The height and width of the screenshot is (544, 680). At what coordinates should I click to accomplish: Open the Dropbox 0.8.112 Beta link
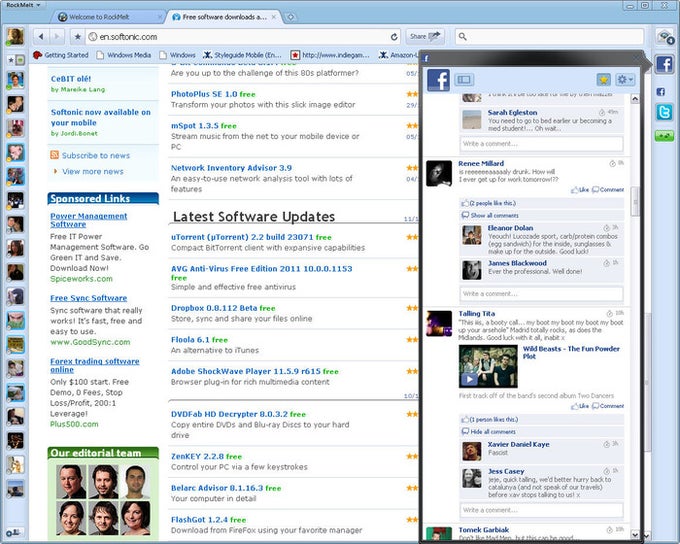(x=214, y=308)
